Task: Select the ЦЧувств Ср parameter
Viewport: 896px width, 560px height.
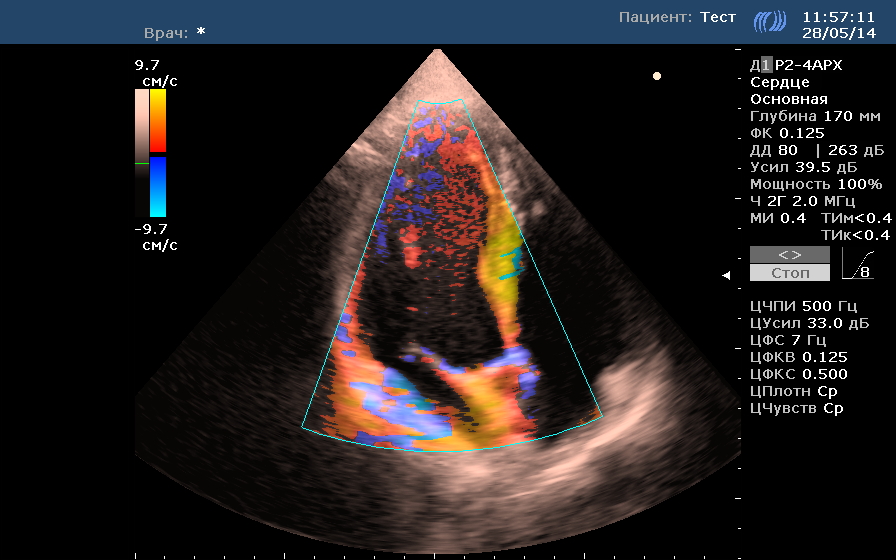Action: click(x=797, y=409)
